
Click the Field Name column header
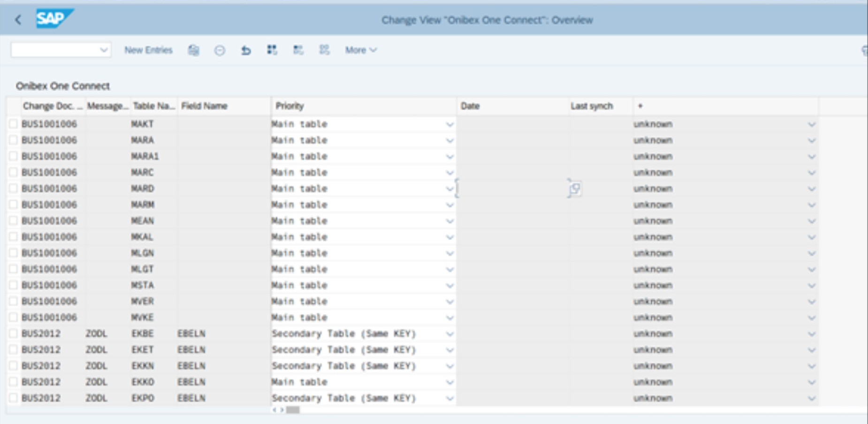coord(224,106)
